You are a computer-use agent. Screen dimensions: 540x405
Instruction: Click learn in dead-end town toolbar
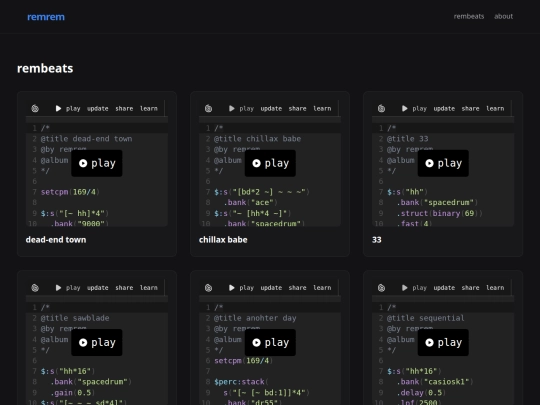click(149, 108)
